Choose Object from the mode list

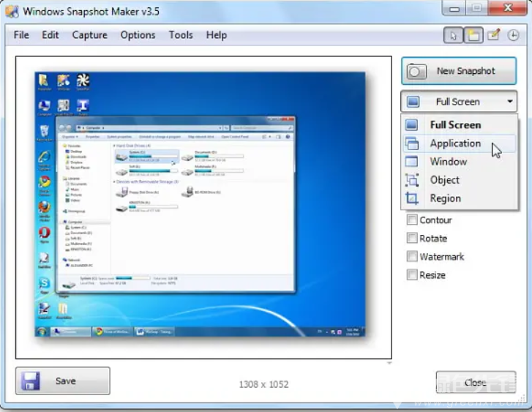pos(460,180)
